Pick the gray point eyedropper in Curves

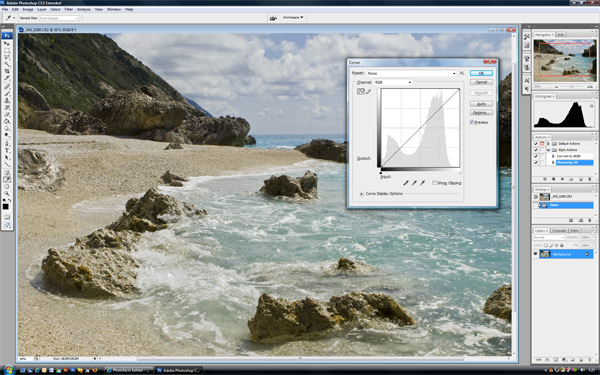(x=414, y=183)
